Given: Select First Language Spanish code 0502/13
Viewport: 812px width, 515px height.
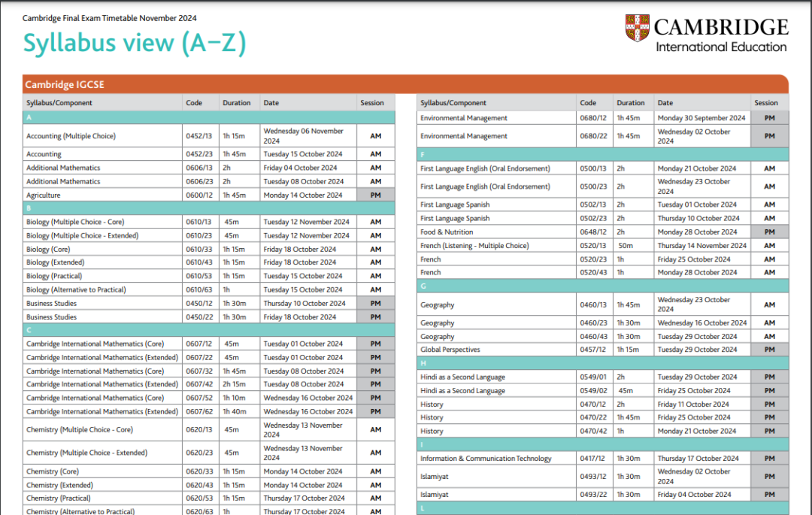Looking at the screenshot, I should click(593, 204).
